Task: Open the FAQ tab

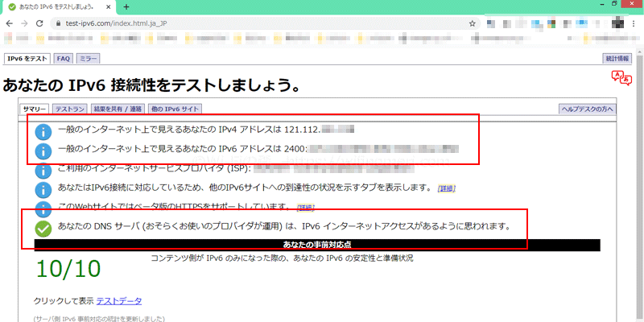Action: point(64,59)
